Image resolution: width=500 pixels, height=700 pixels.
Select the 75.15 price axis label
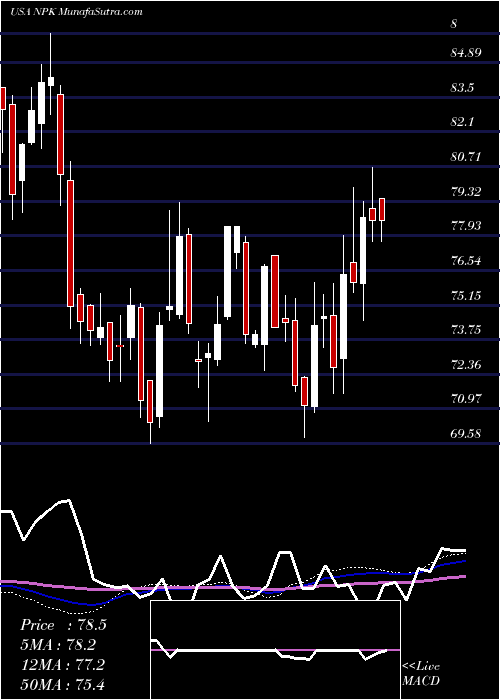tap(466, 296)
